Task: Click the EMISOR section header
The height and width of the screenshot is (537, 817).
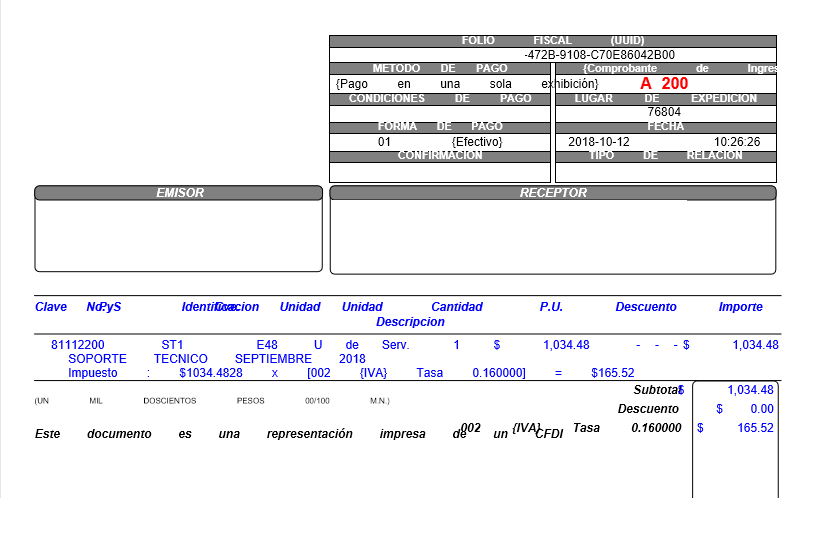Action: coord(179,193)
